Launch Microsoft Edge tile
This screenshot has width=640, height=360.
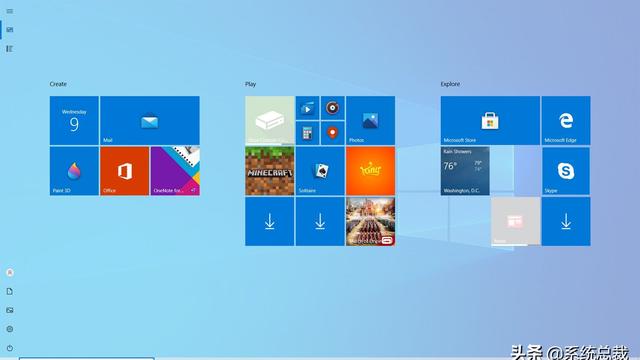tap(566, 120)
